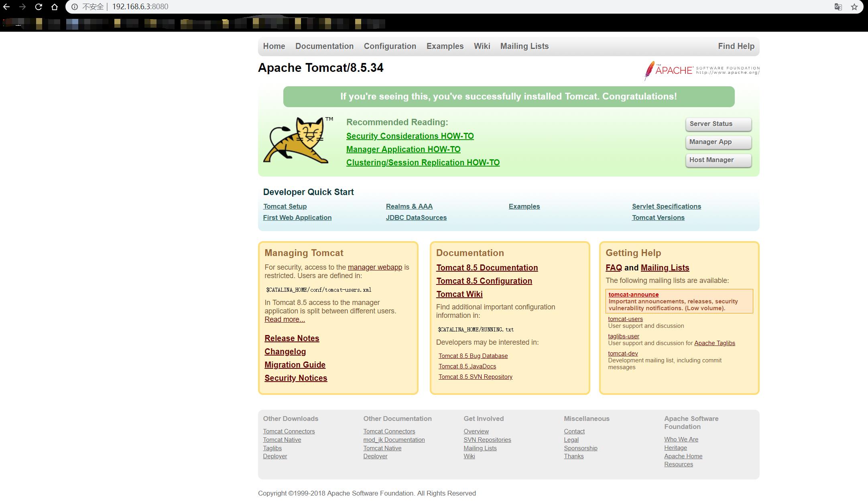Open Overview under Get Involved
The image size is (868, 504).
click(476, 431)
